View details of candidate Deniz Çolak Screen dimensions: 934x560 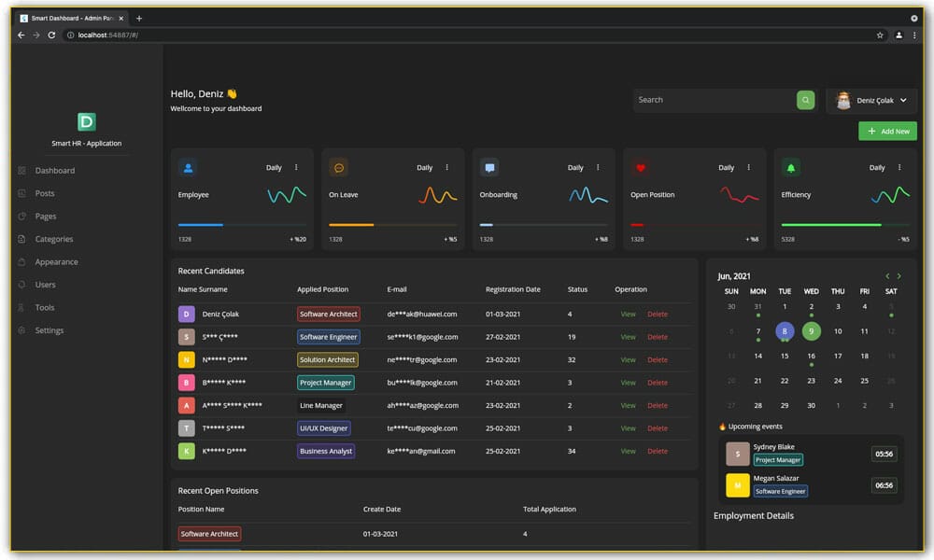click(x=627, y=315)
